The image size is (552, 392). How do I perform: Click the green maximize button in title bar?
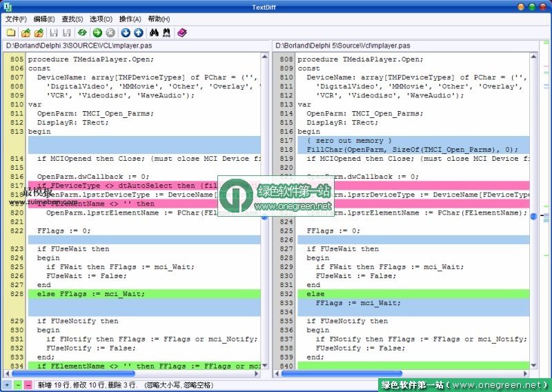532,7
